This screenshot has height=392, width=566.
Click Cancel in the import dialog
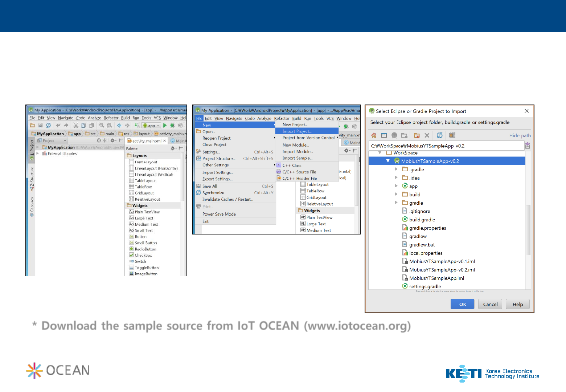click(490, 304)
